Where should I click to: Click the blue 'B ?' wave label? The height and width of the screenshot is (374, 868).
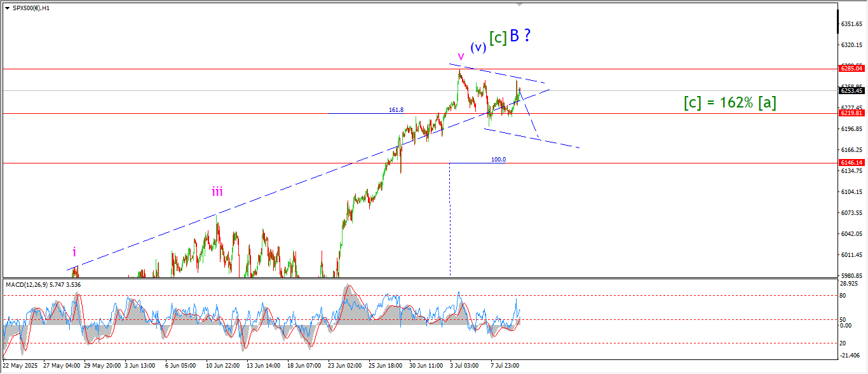coord(520,36)
